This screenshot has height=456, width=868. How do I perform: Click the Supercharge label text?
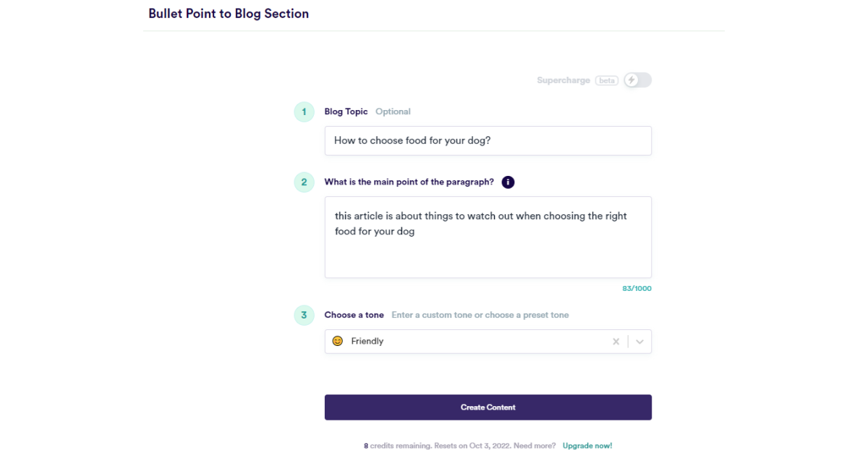coord(563,80)
